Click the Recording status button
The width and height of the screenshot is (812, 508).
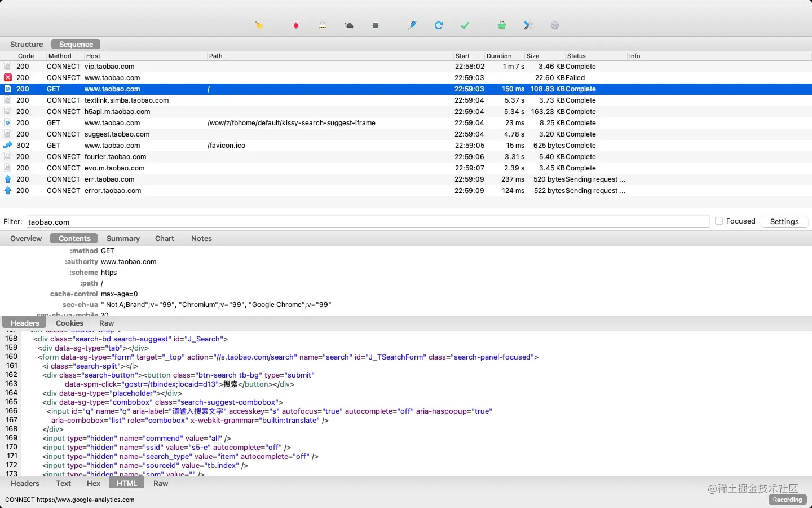[787, 500]
